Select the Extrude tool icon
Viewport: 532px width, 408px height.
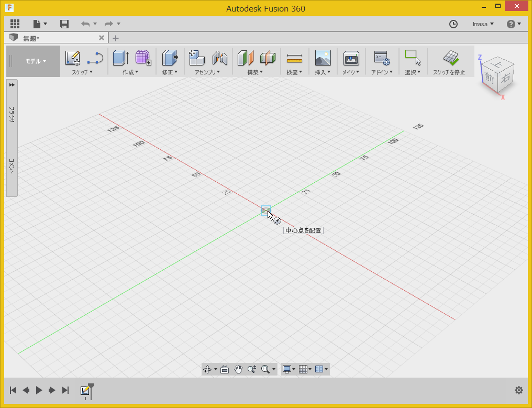point(121,58)
